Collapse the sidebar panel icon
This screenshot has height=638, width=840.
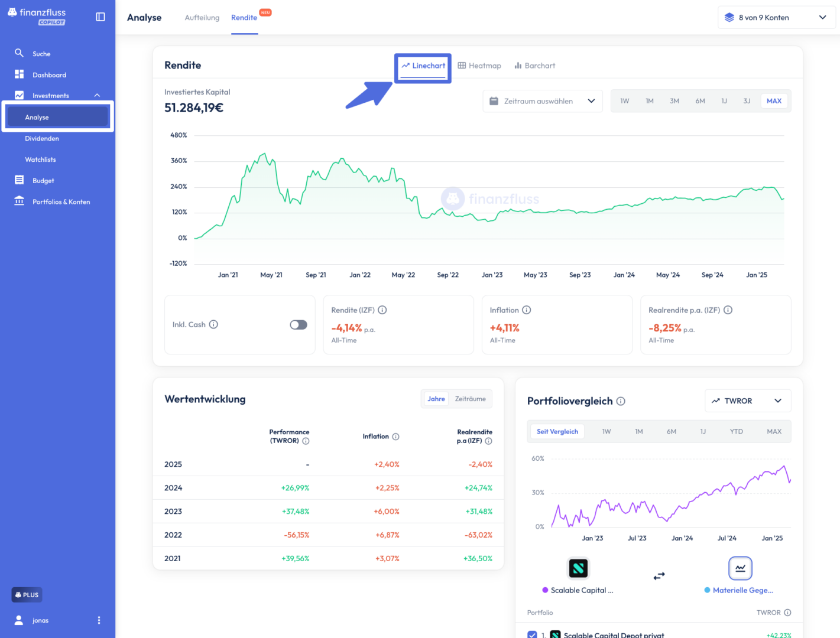100,17
